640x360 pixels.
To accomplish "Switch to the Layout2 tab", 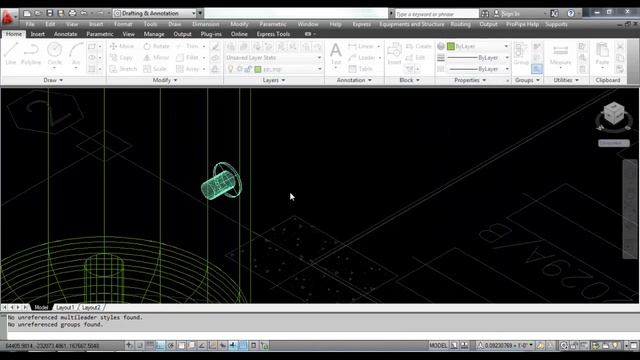I will [91, 307].
